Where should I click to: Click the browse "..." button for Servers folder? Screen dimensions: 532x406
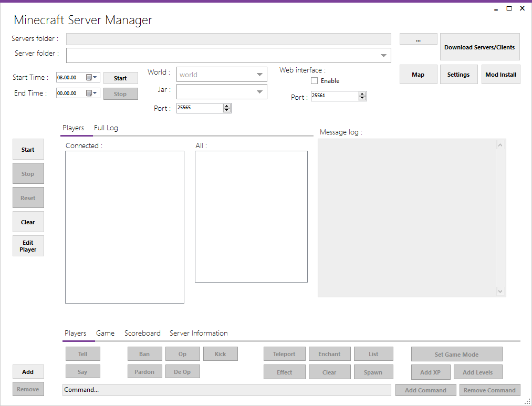click(419, 39)
